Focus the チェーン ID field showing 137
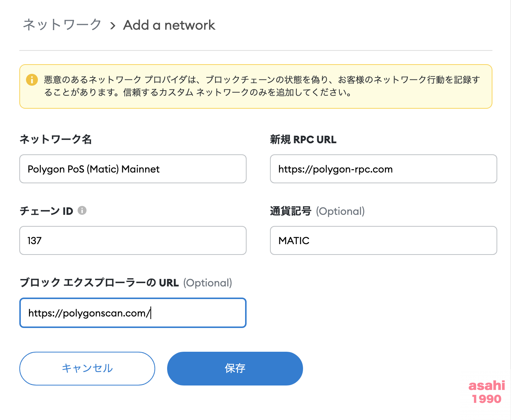511x420 pixels. [133, 240]
